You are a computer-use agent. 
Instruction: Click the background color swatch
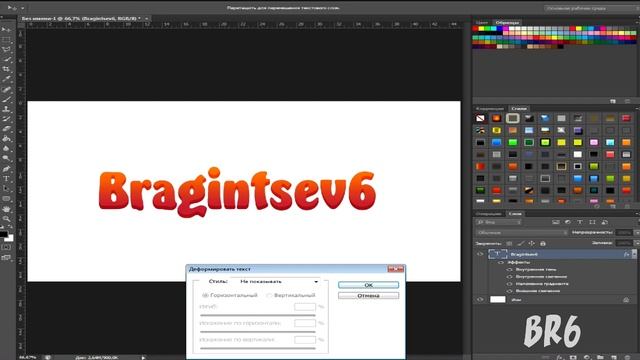tap(10, 238)
